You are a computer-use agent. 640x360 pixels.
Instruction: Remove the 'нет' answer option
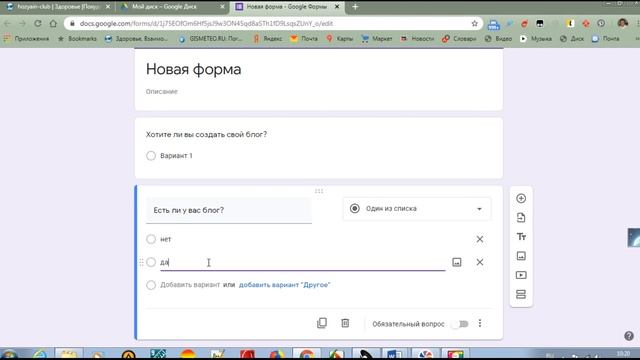tap(480, 239)
